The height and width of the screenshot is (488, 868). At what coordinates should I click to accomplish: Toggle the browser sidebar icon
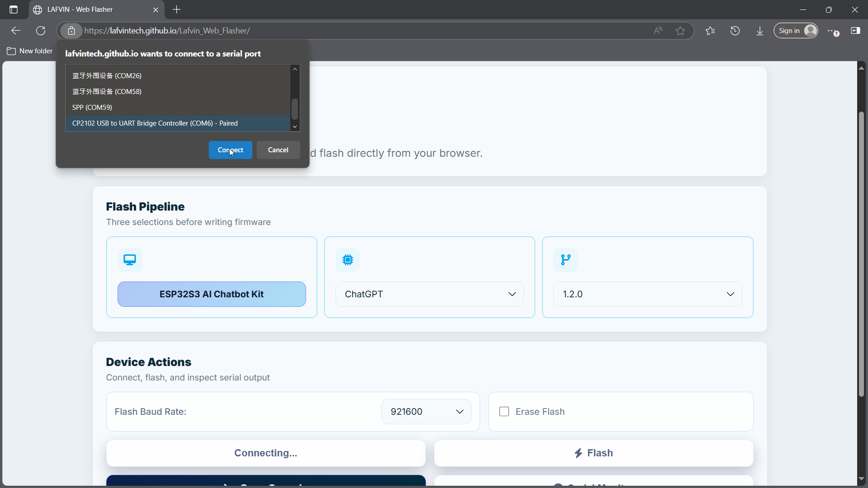(855, 31)
